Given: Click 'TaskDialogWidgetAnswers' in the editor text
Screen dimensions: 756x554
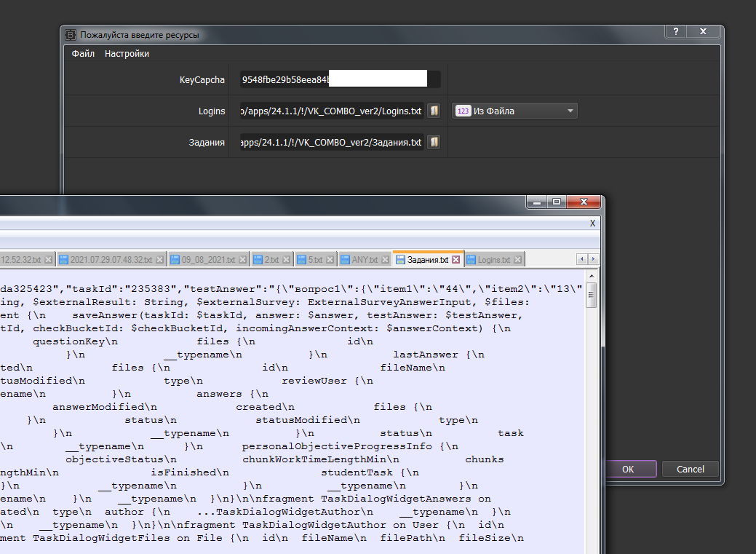Looking at the screenshot, I should pyautogui.click(x=396, y=499).
